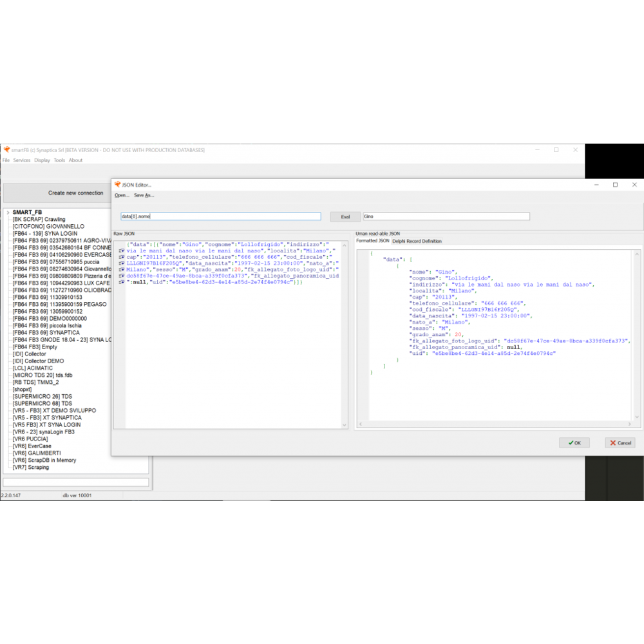The width and height of the screenshot is (644, 644).
Task: Click the smartFB app icon in title bar
Action: tap(6, 150)
